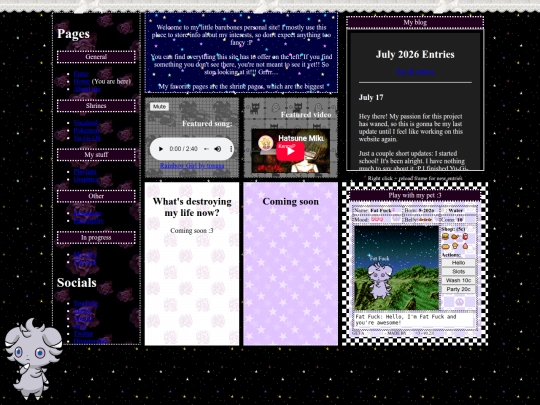
Task: Buy the bread loaf shop item
Action: (x=445, y=246)
